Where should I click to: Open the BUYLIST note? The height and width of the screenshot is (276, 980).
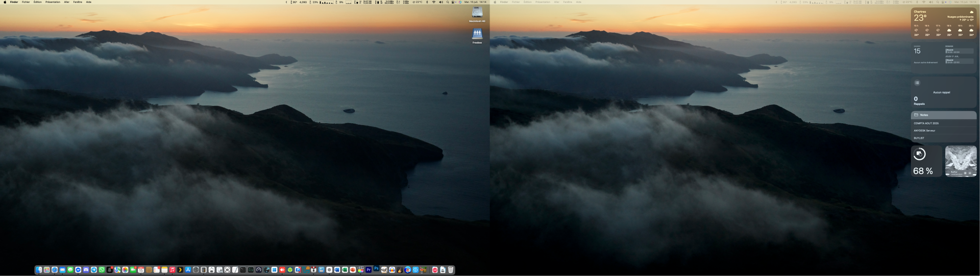(x=944, y=138)
